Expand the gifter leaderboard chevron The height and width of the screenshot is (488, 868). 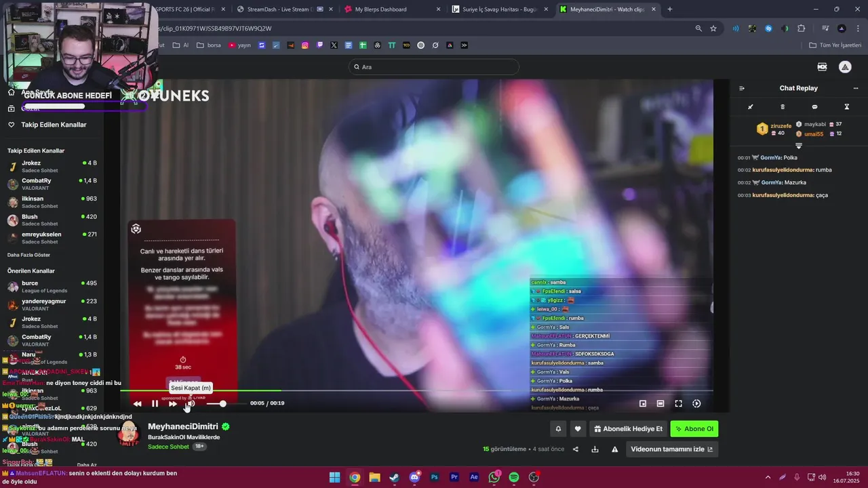pos(799,146)
